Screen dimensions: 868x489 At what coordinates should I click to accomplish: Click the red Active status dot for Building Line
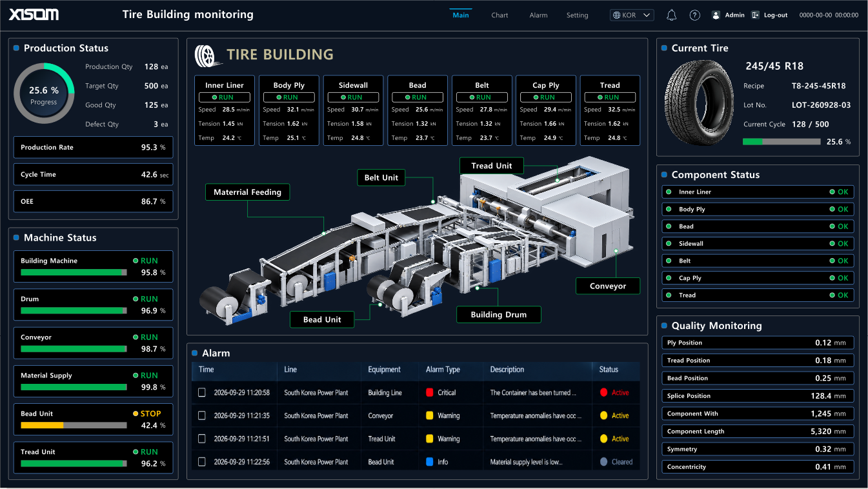pyautogui.click(x=604, y=392)
